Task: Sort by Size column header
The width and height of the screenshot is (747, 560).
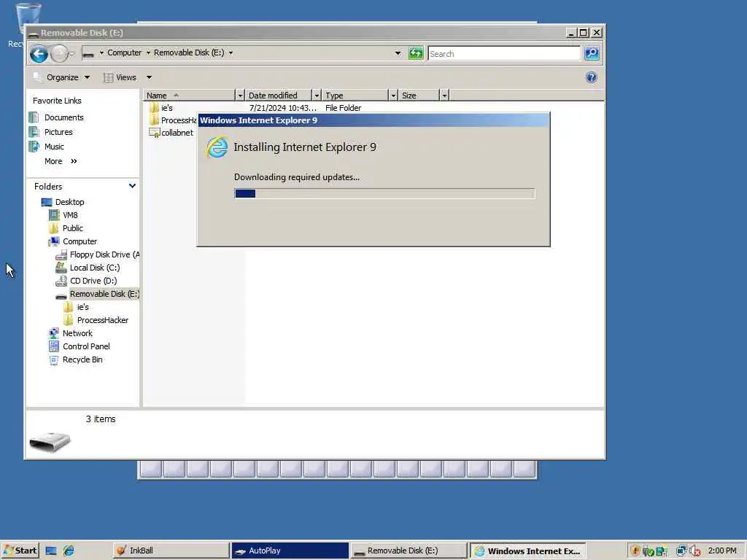Action: (x=419, y=96)
